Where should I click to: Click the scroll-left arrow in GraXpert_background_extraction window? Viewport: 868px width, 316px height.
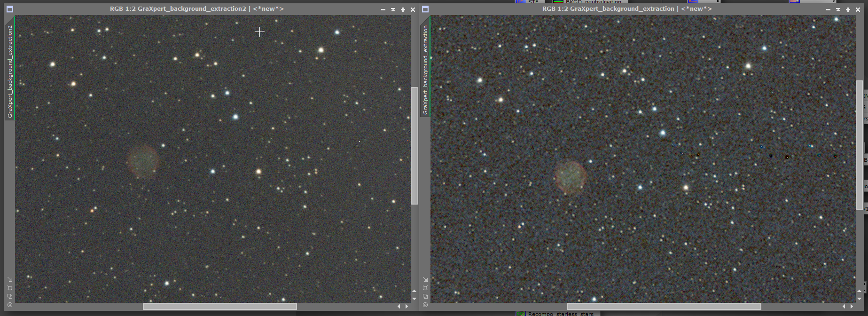tap(844, 306)
